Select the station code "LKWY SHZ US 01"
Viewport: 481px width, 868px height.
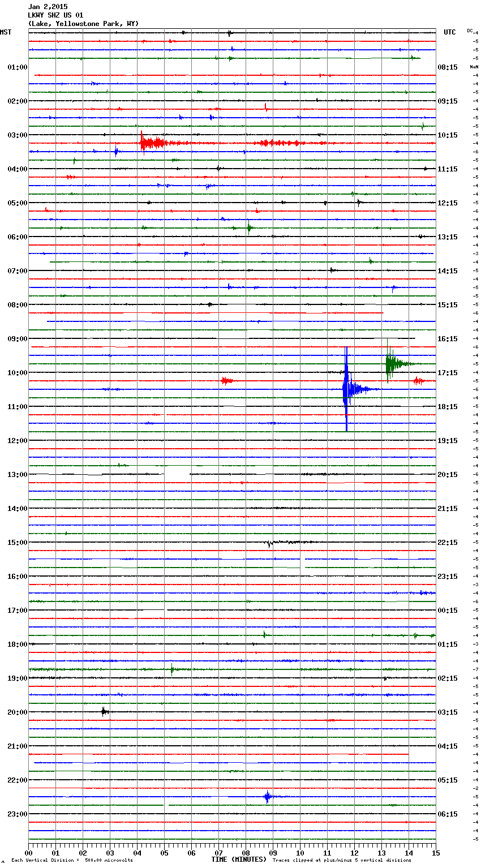[55, 15]
